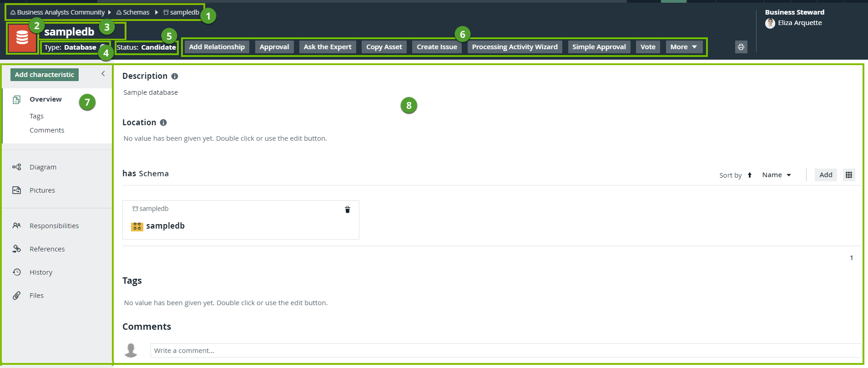
Task: Navigate to Business Analysts Community breadcrumb
Action: (x=61, y=12)
